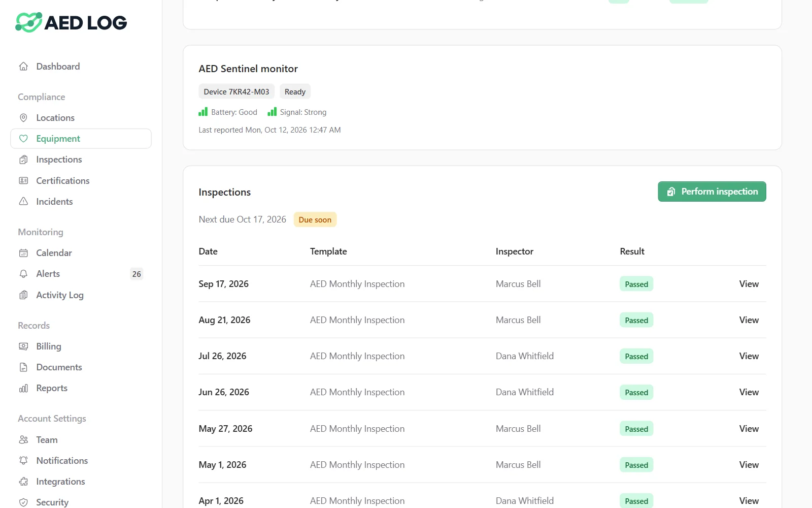
Task: Click the Documents file icon
Action: 23,367
